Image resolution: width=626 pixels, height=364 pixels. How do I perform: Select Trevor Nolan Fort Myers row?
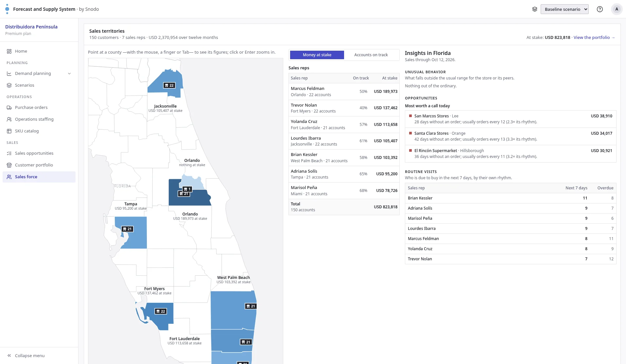[344, 108]
